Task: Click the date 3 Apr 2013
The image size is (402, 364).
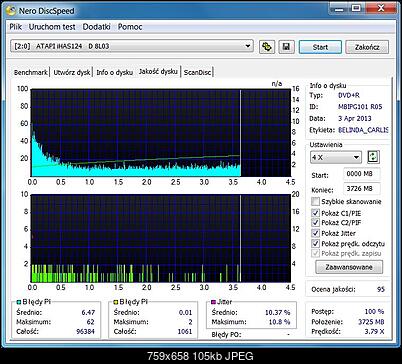Action: pyautogui.click(x=355, y=118)
